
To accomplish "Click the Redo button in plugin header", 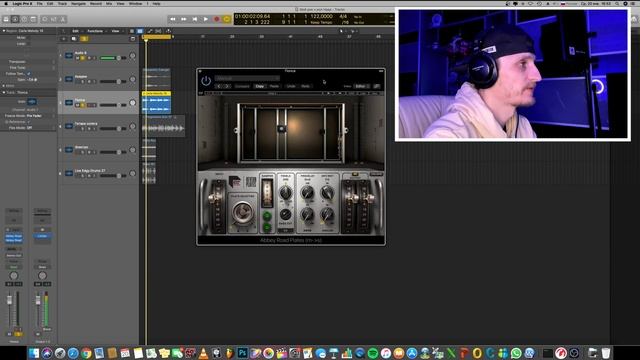I will [x=305, y=87].
